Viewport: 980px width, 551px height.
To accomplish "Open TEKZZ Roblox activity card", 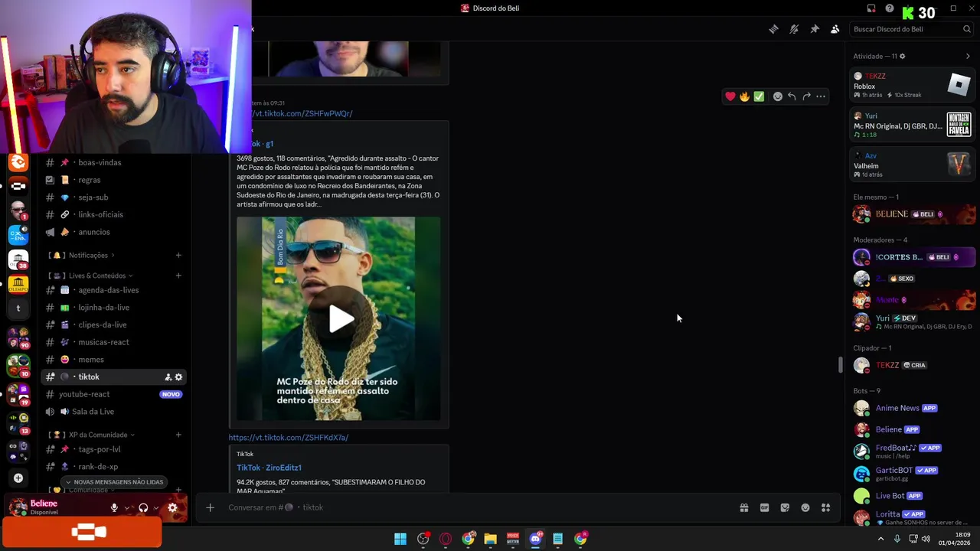I will click(x=912, y=85).
